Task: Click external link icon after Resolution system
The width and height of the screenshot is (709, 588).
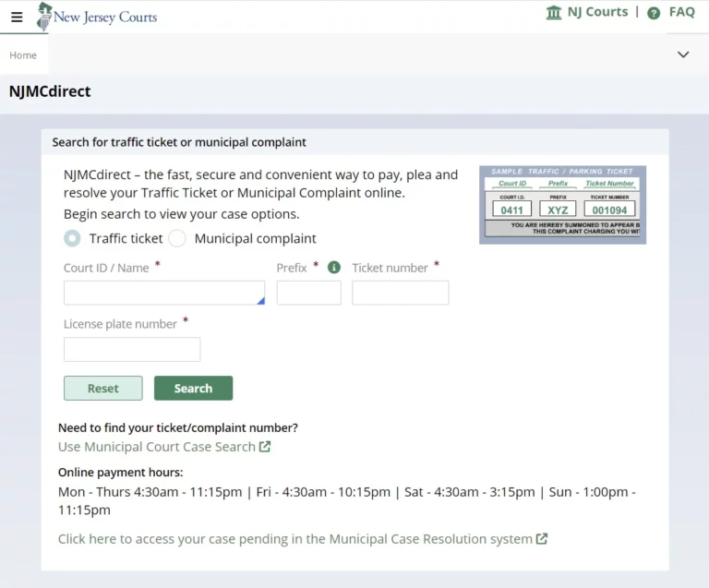Action: point(542,539)
